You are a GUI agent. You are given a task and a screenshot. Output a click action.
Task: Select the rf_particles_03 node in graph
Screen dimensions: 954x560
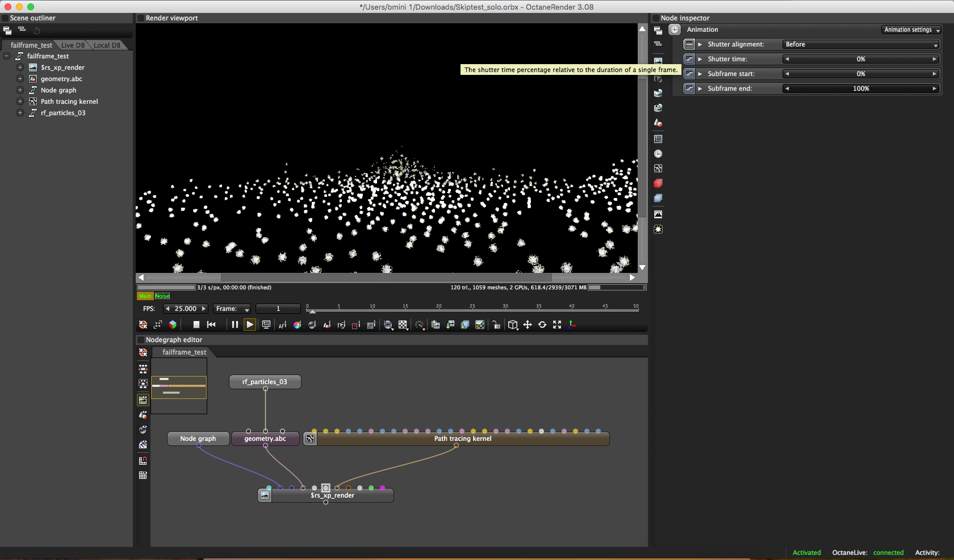tap(265, 382)
